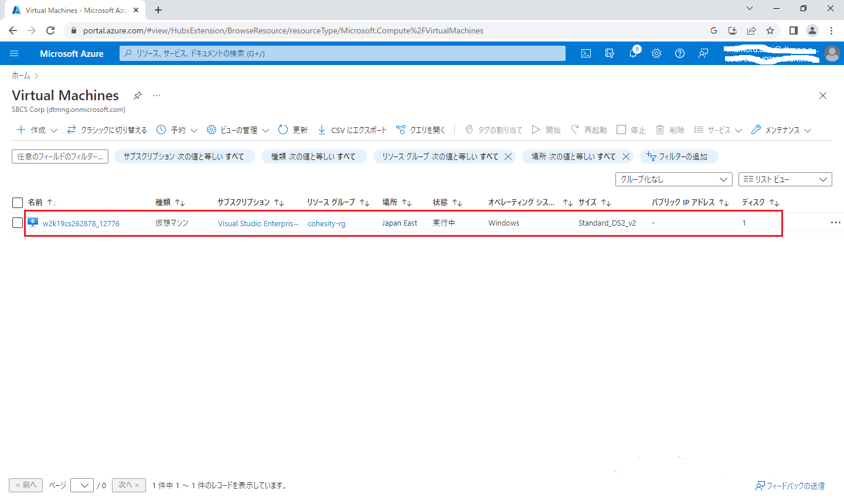
Task: Open the Azure portal hamburger menu
Action: tap(14, 53)
